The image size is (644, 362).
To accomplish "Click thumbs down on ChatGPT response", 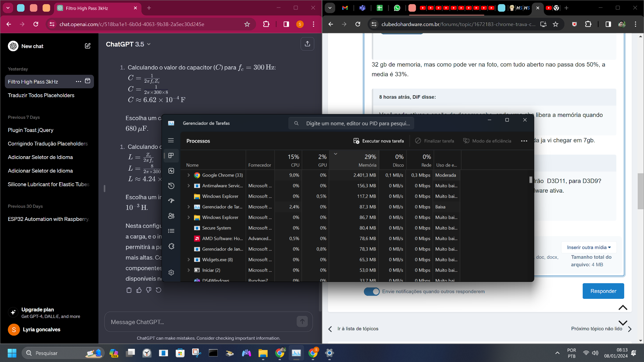I will 148,290.
